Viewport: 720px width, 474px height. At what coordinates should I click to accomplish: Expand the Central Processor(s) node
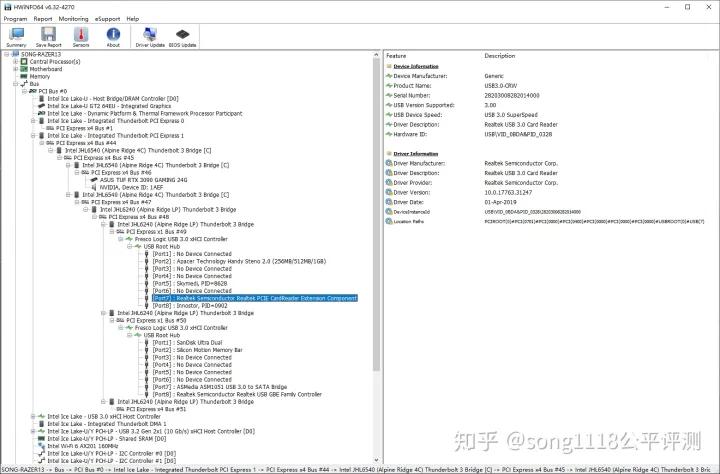pyautogui.click(x=16, y=62)
